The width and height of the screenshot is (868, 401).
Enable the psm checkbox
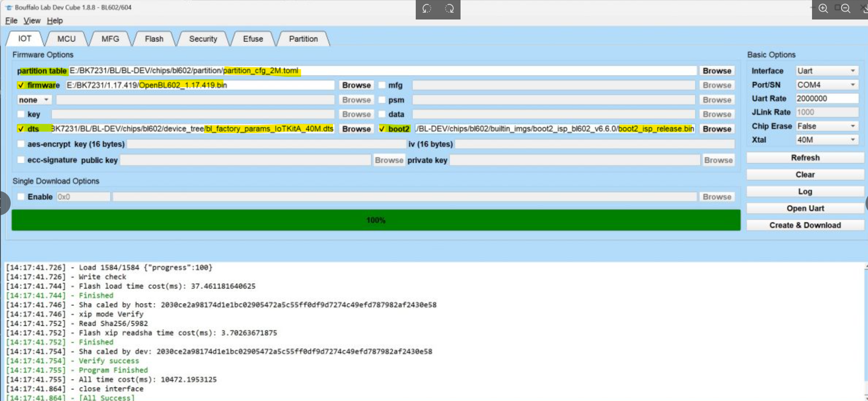pyautogui.click(x=382, y=100)
